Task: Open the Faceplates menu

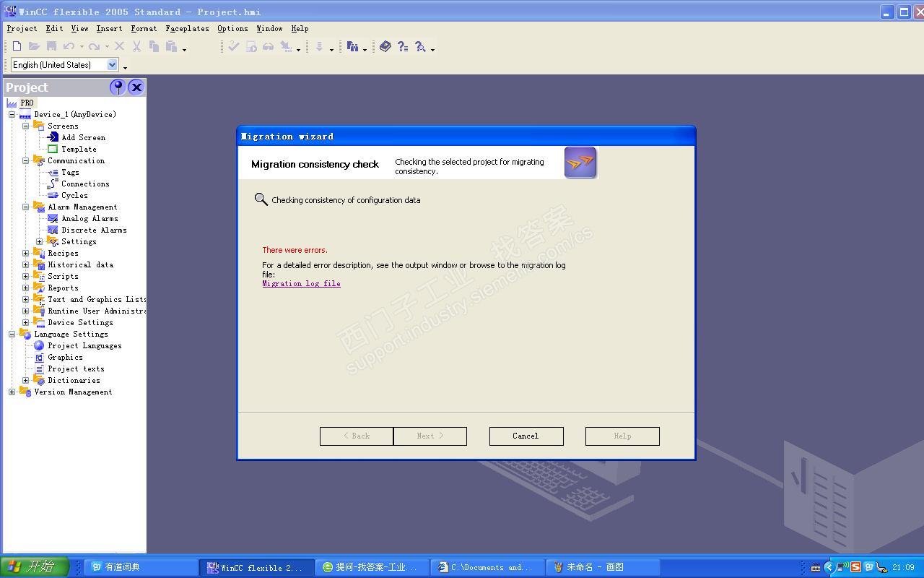Action: 187,28
